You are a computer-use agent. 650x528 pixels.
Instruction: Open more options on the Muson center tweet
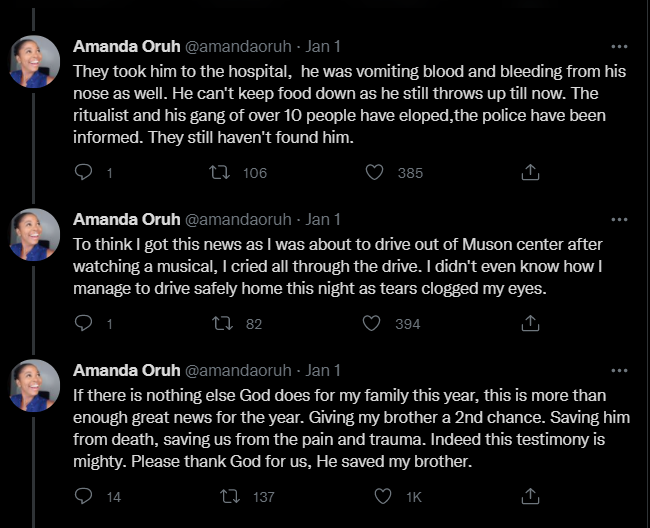[619, 218]
